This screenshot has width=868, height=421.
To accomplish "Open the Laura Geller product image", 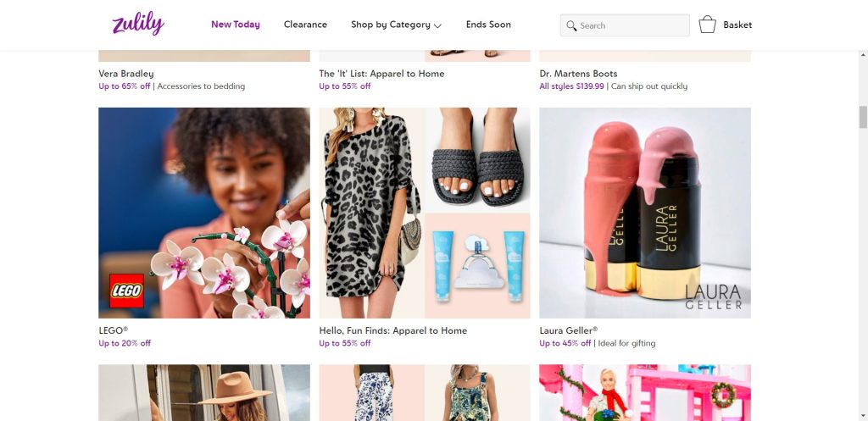I will (645, 213).
